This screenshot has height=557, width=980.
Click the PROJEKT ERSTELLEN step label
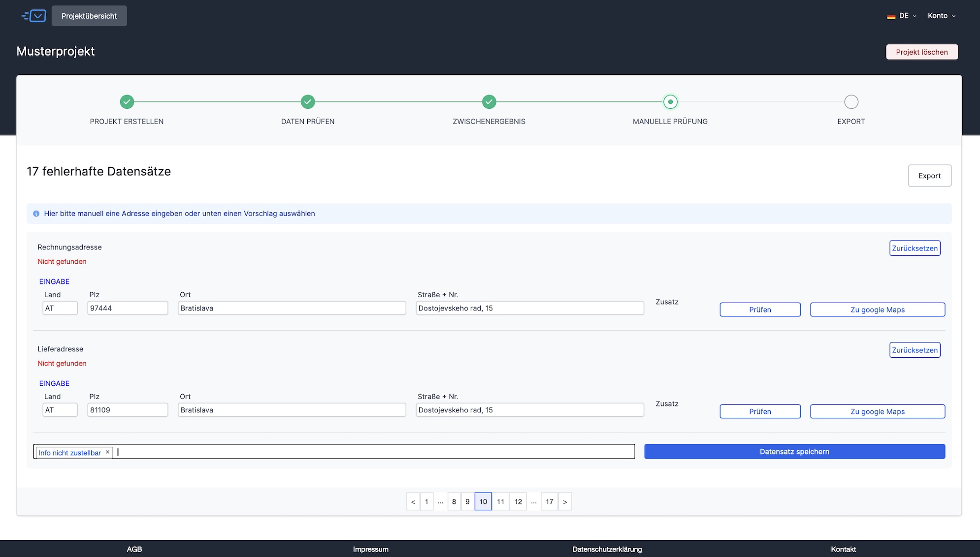127,122
